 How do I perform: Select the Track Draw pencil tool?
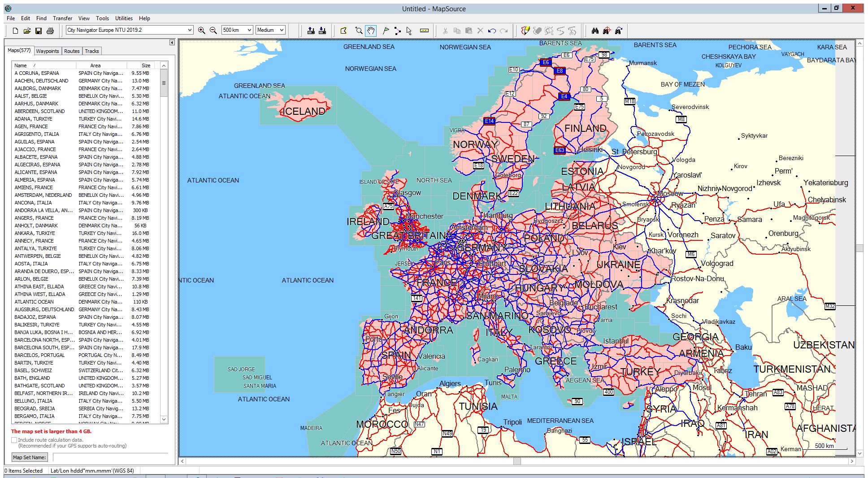point(525,30)
